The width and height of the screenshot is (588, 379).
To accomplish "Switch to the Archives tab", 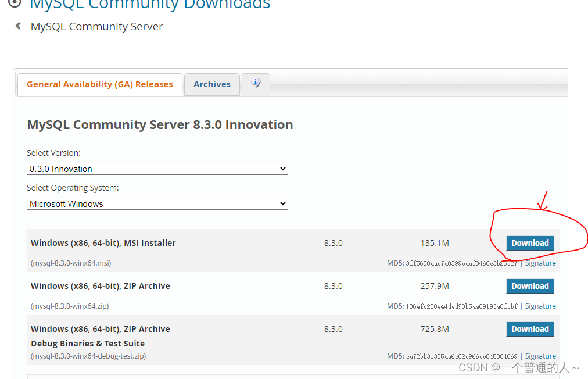I will point(212,84).
